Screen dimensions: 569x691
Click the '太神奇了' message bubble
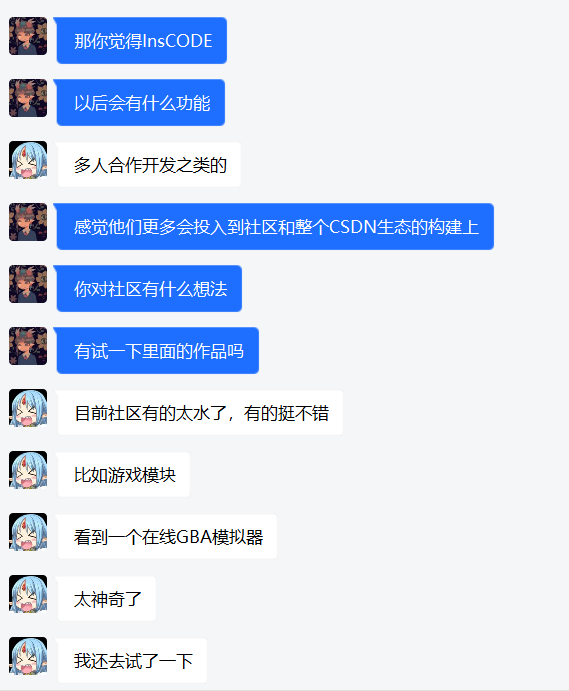point(107,599)
